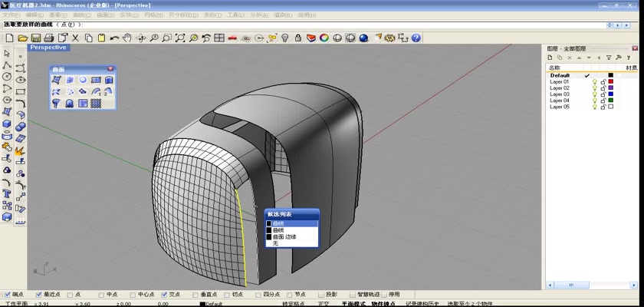Open the 说明 (Help) menu

307,15
